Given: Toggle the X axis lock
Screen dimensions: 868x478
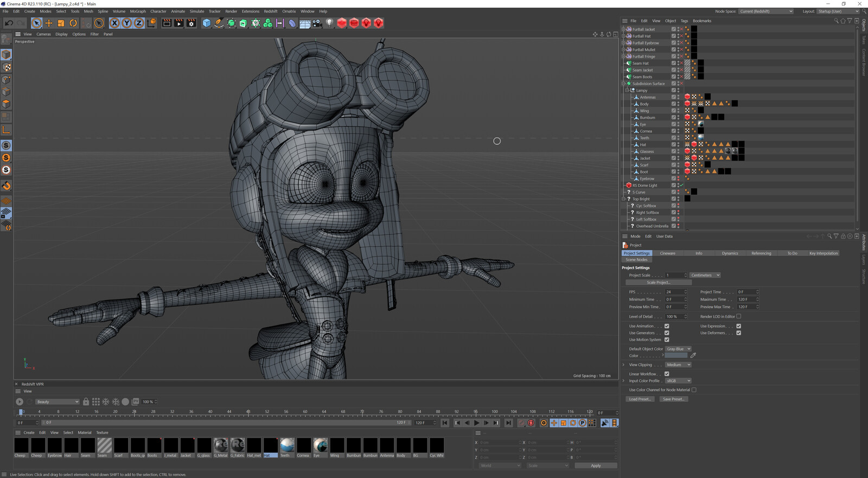Looking at the screenshot, I should point(114,23).
